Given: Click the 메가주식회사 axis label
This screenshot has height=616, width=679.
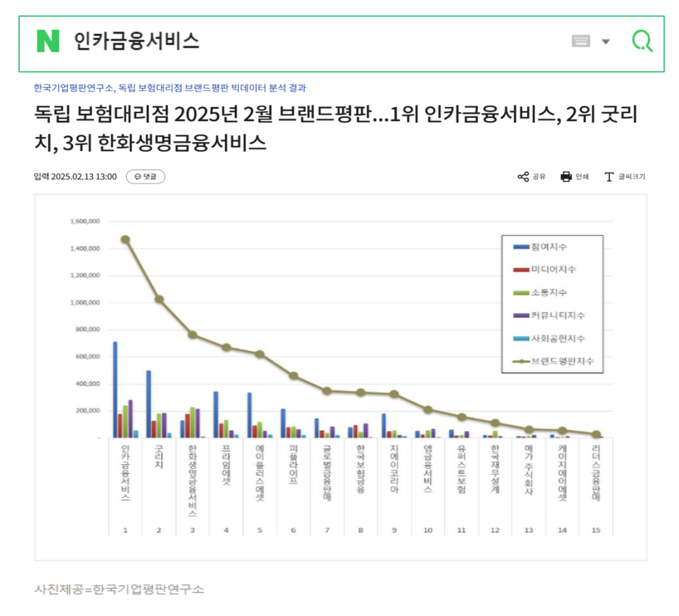Looking at the screenshot, I should point(529,470).
